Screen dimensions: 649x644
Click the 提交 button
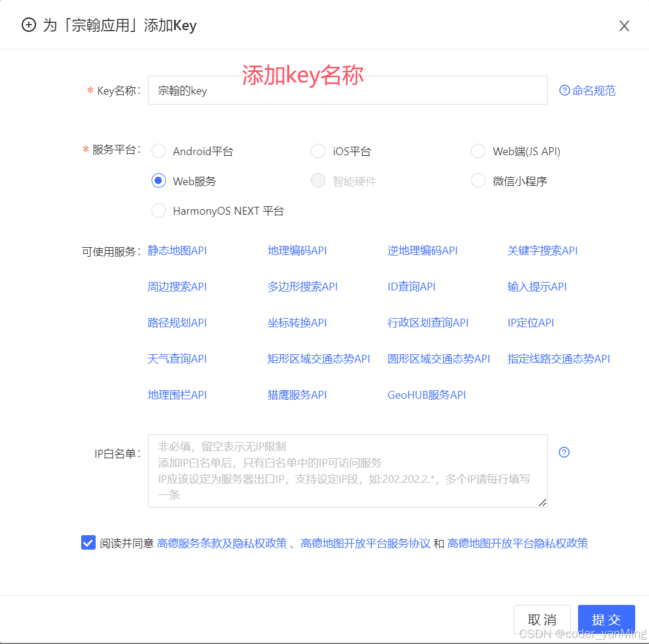click(606, 619)
